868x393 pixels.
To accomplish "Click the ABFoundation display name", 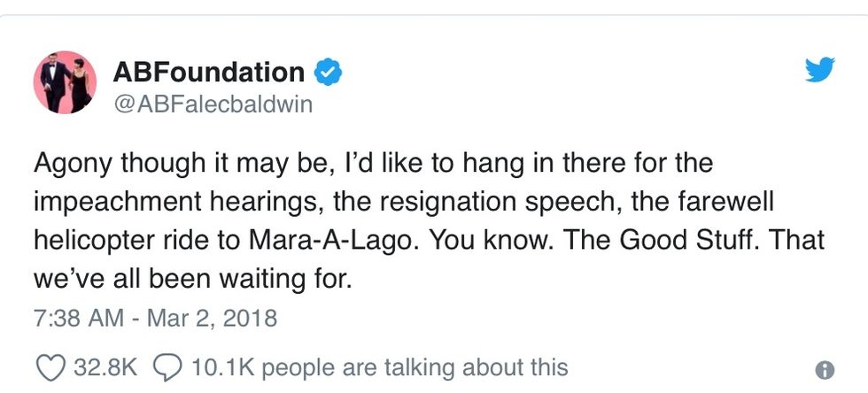I will [x=207, y=72].
